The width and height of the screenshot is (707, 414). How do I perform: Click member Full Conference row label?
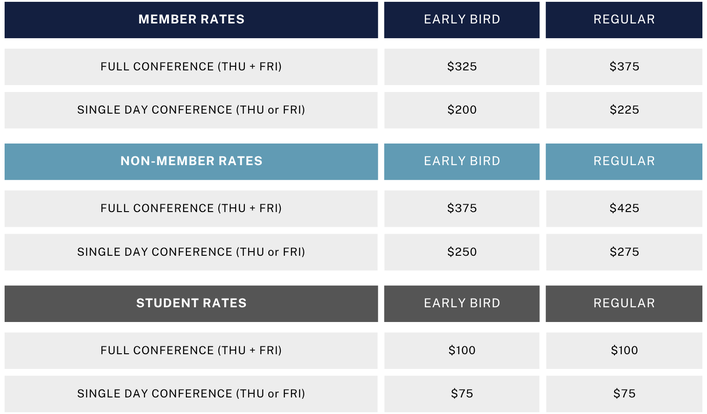(191, 67)
